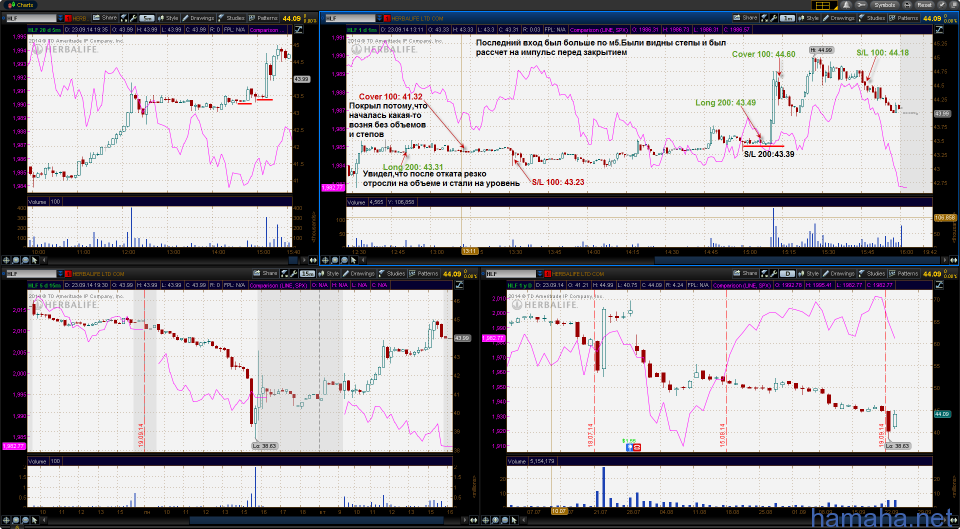The image size is (960, 529).
Task: Select pointer tool below the 5m chart
Action: 34,260
